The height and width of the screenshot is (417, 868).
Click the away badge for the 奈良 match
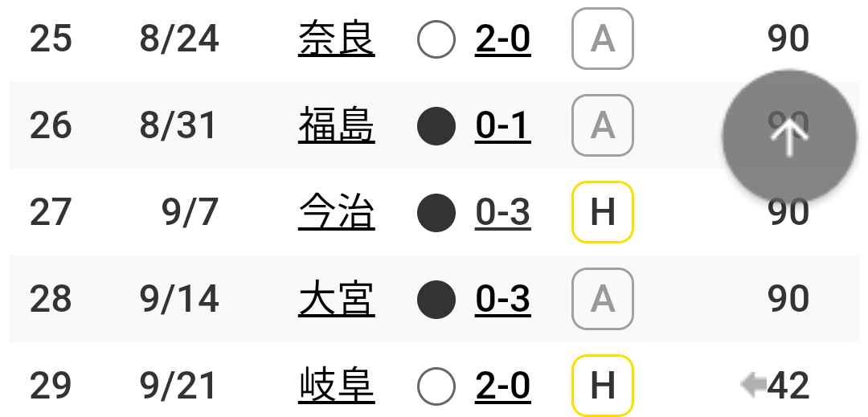pyautogui.click(x=602, y=39)
